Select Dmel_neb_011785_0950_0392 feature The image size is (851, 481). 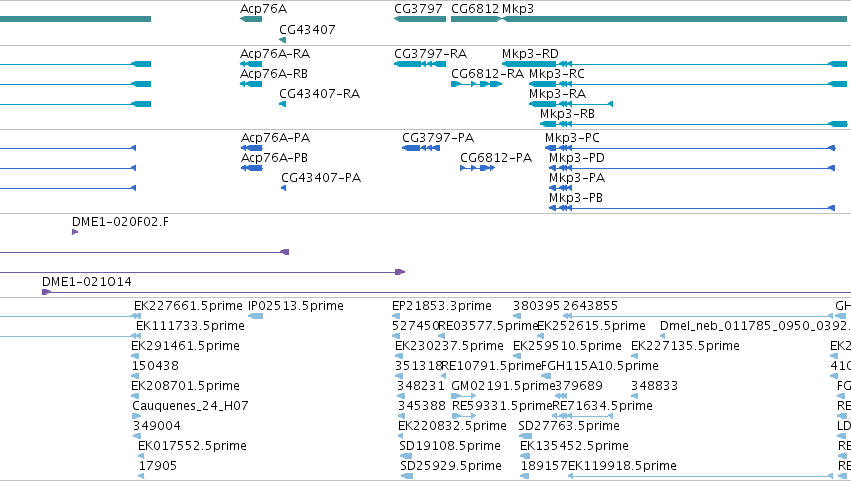click(x=663, y=337)
